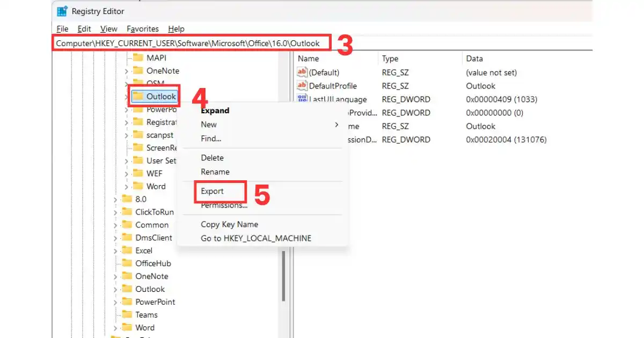This screenshot has width=644, height=338.
Task: Expand the User Set key chevron
Action: tap(126, 161)
